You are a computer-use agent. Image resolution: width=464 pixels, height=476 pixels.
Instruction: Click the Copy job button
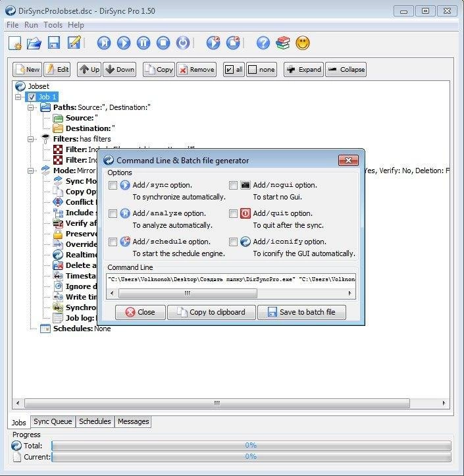(x=159, y=70)
